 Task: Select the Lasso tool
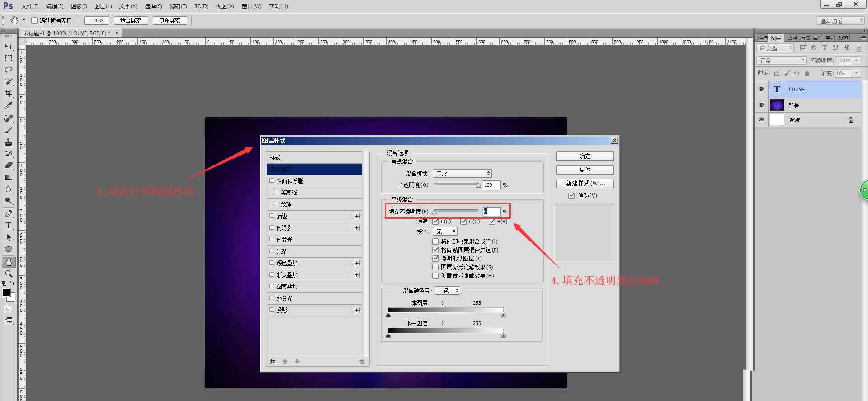point(9,70)
